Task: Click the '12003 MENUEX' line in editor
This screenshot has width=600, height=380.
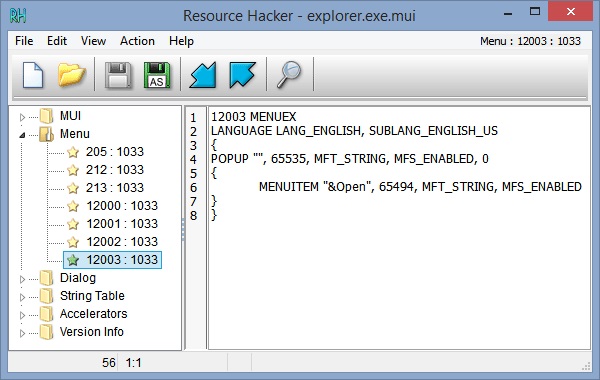Action: [254, 117]
